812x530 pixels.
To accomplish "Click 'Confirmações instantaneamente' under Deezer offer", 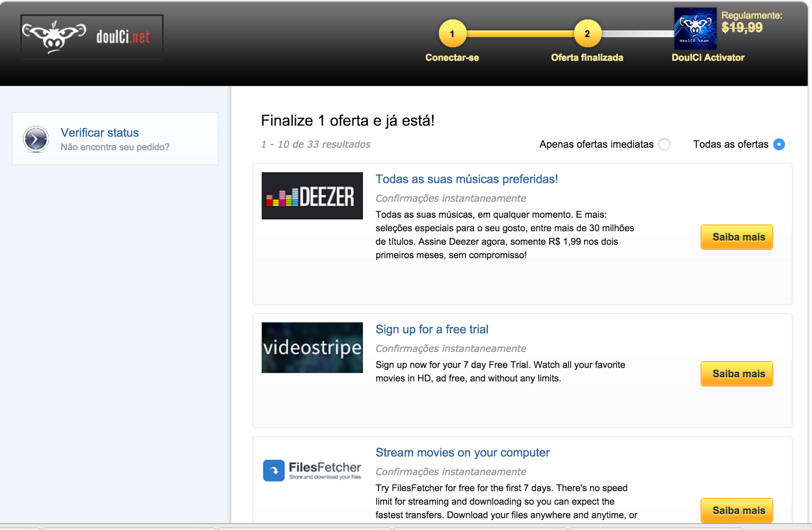I will coord(451,198).
